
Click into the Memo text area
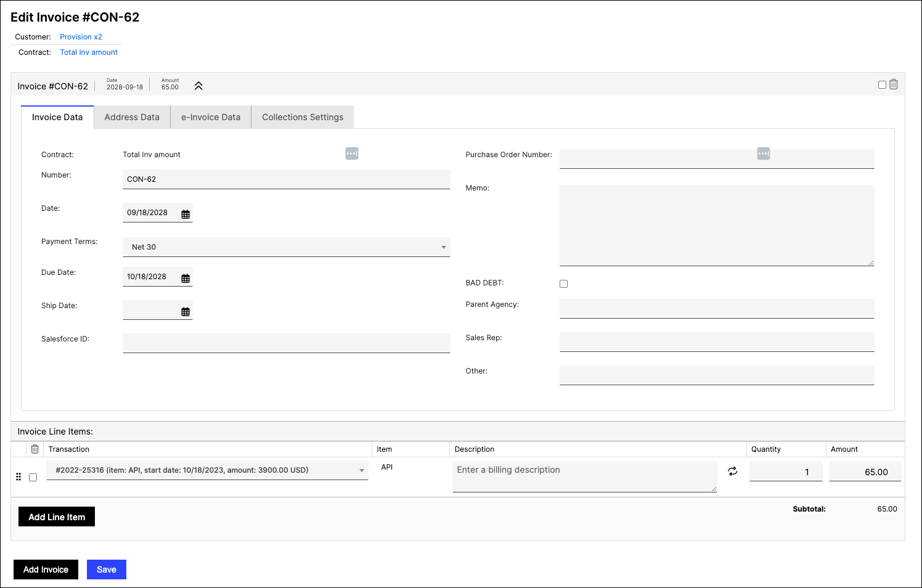[x=717, y=226]
